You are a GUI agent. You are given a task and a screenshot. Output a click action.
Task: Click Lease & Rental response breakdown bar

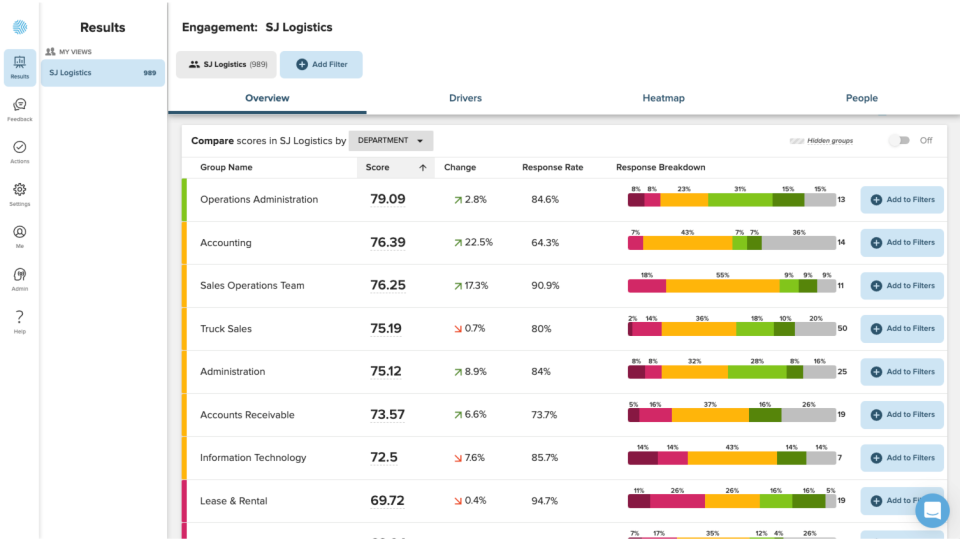coord(732,501)
